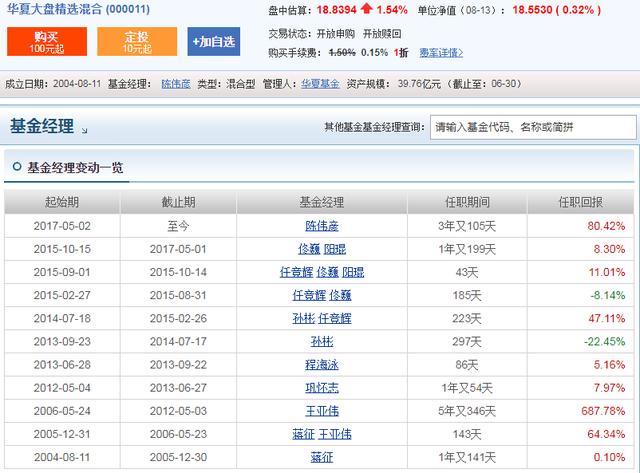Click the red 购买 100元起 button
Viewport: 640px width, 473px height.
(x=47, y=42)
